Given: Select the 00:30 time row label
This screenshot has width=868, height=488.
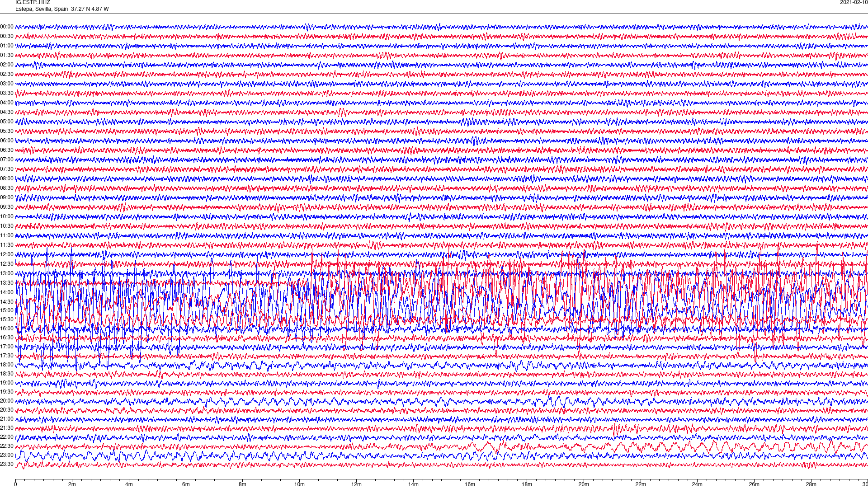Looking at the screenshot, I should [7, 36].
